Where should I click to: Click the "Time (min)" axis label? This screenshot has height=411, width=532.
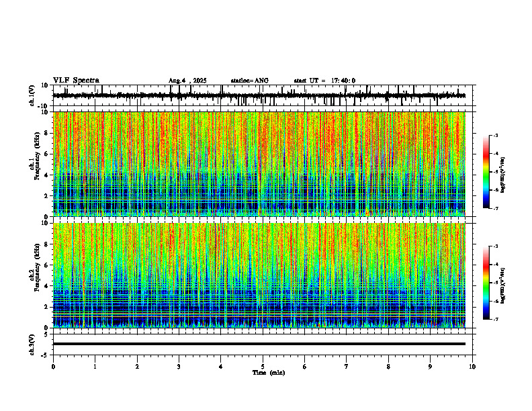(269, 373)
